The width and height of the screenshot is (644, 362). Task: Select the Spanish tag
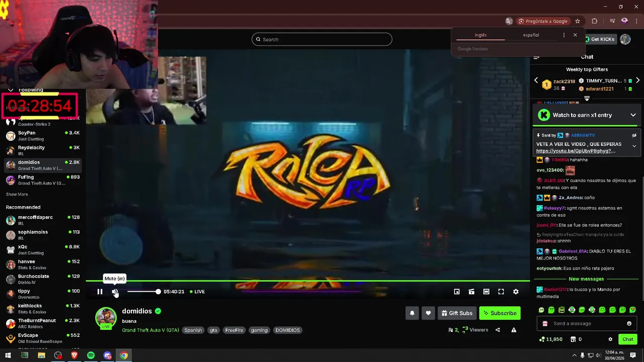[193, 330]
